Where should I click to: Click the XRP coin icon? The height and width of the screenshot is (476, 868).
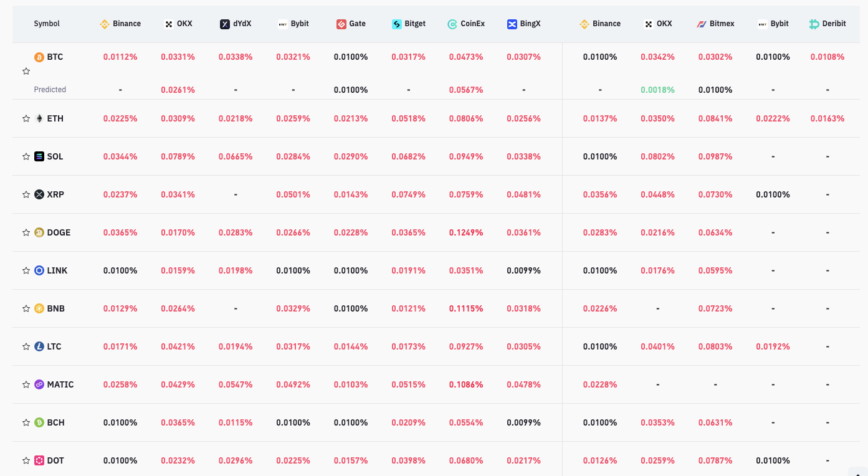click(39, 194)
